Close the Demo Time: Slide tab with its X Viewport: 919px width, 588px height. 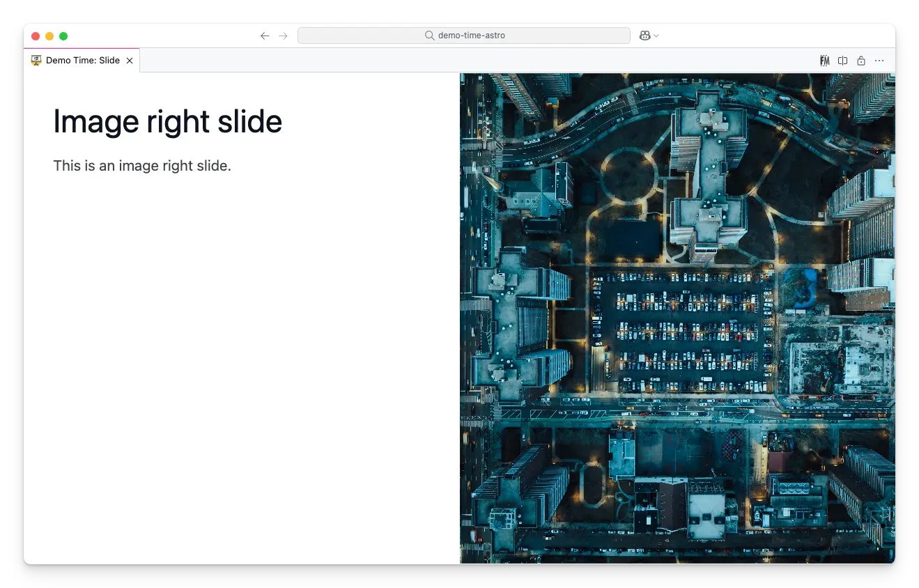[x=130, y=61]
